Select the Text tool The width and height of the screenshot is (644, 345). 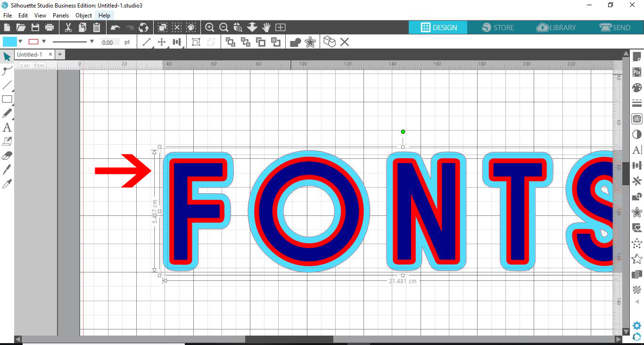(7, 127)
